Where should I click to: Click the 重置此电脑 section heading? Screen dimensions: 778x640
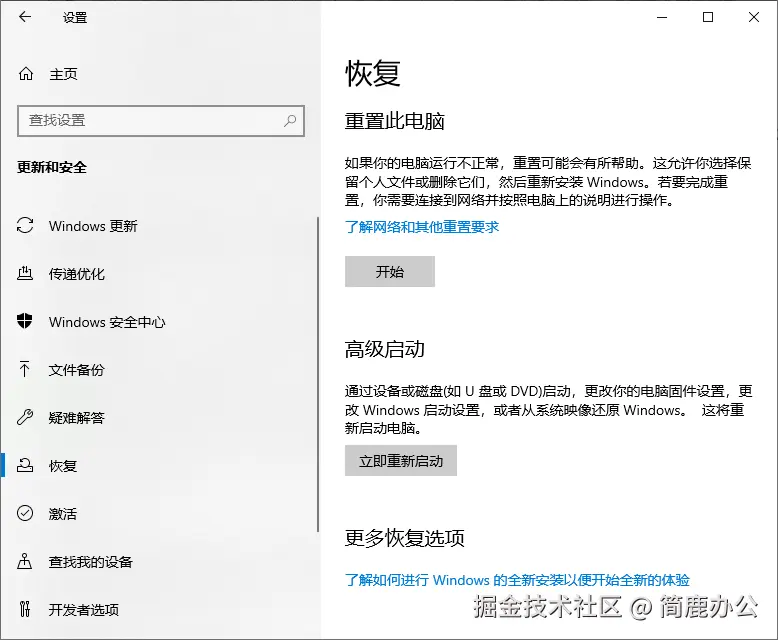(395, 121)
